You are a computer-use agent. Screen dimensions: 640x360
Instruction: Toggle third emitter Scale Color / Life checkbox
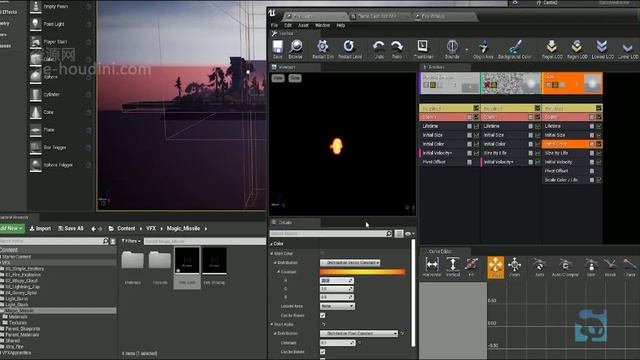tap(592, 180)
